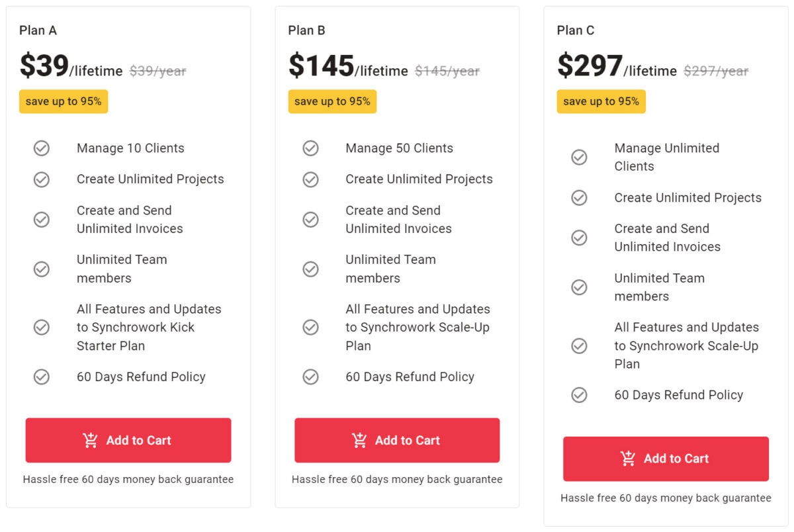Click the checkmark beside Create and Send Unlimited Invoices in Plan A

(x=42, y=219)
